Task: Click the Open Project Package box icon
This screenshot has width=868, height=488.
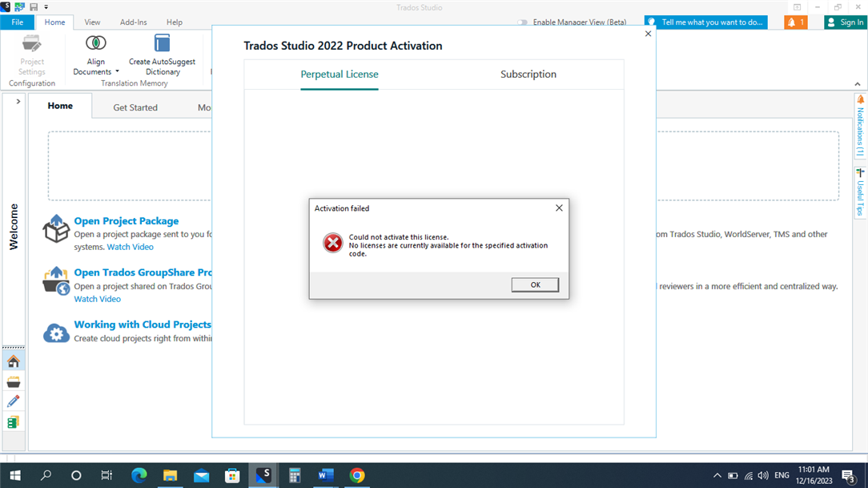Action: [x=56, y=228]
